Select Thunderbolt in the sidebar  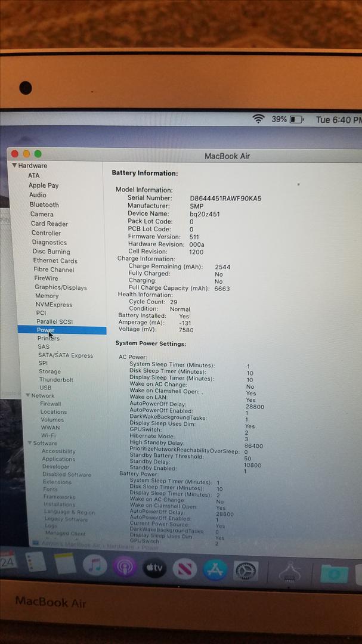pos(56,379)
